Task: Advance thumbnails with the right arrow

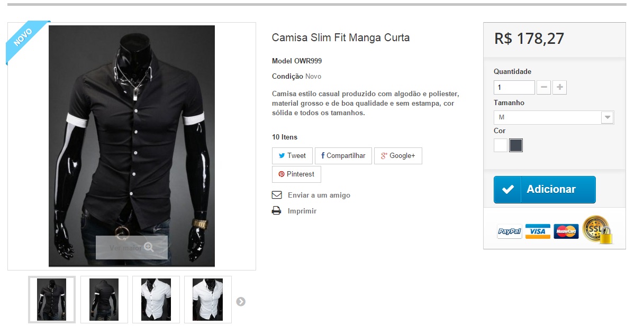Action: pyautogui.click(x=241, y=302)
